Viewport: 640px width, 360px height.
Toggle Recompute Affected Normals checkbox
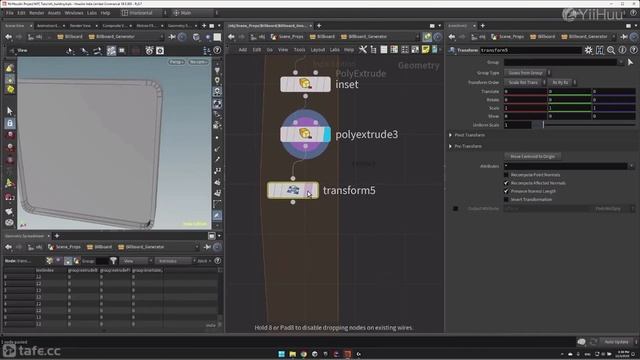tap(506, 183)
